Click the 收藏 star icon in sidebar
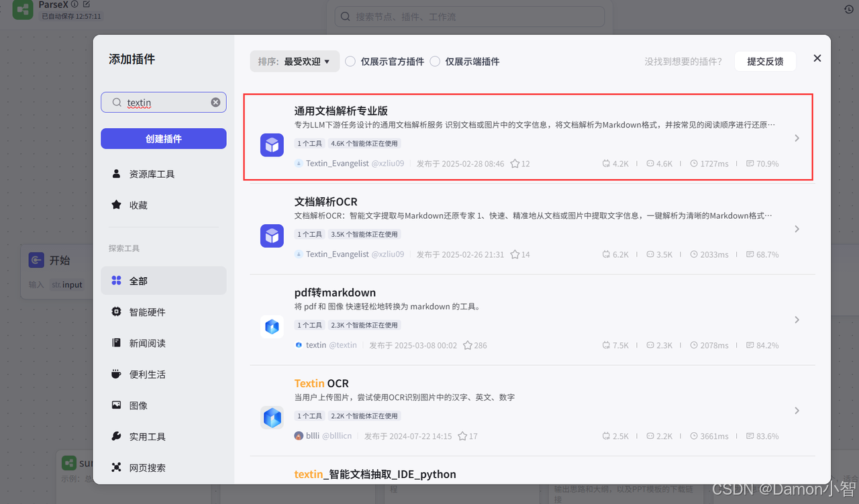Screen dimensions: 859x504 pyautogui.click(x=116, y=205)
